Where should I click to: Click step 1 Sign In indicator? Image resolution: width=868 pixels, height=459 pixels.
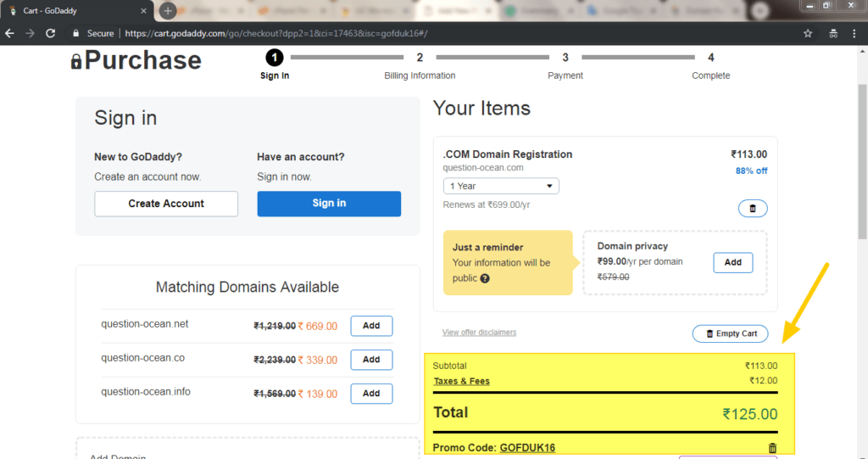(275, 64)
